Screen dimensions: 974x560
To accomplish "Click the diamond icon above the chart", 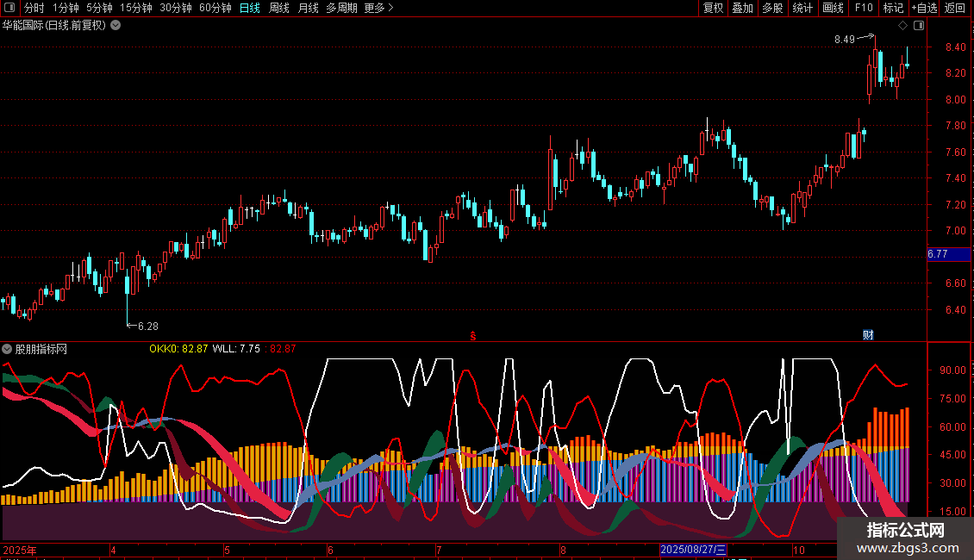I will click(902, 26).
